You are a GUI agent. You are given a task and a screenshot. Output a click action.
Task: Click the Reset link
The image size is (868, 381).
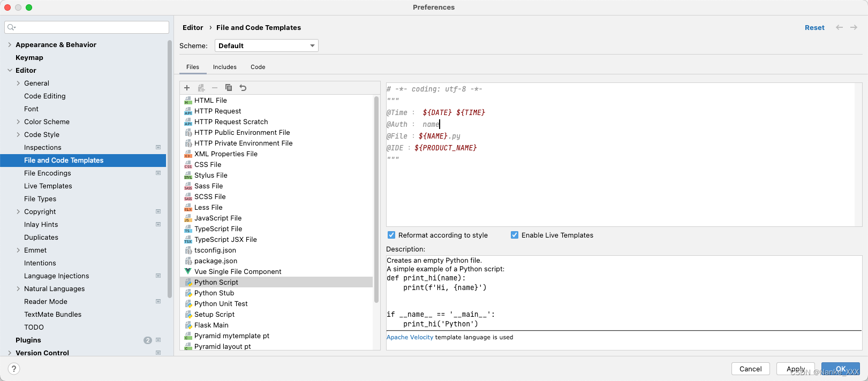click(x=814, y=28)
